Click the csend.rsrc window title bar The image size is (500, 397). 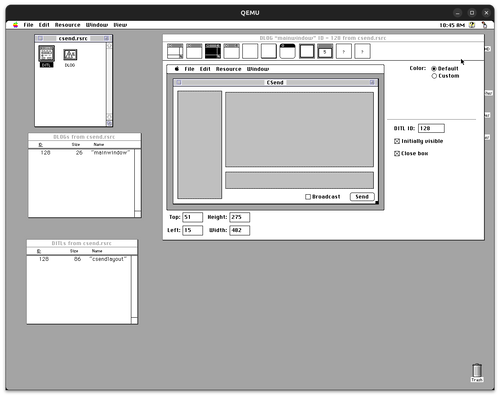73,38
